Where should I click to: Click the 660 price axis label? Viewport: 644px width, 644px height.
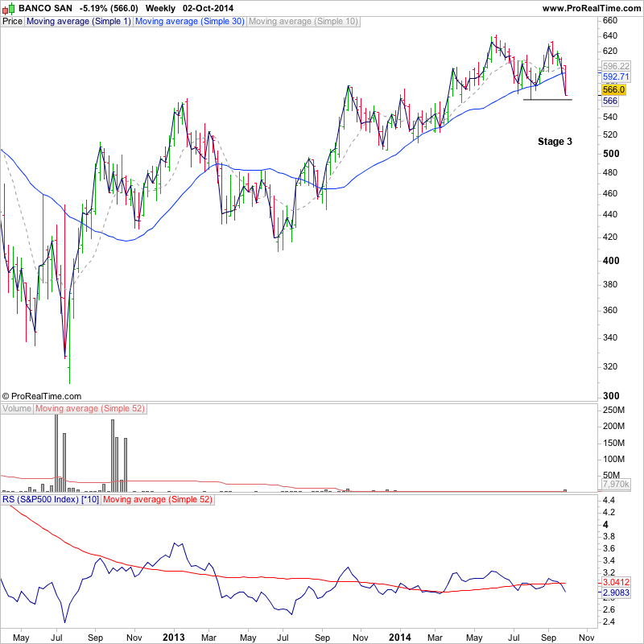tap(610, 21)
